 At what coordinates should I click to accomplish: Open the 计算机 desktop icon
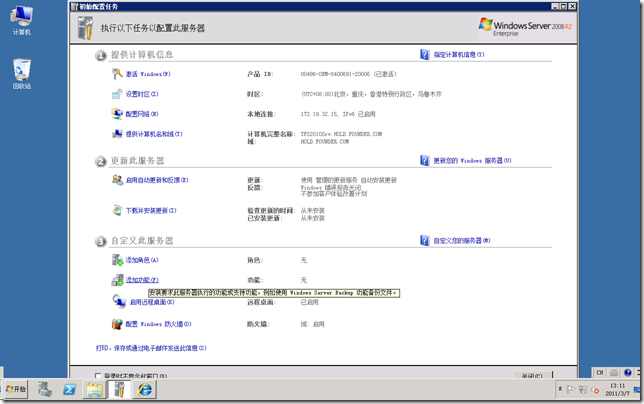pos(21,21)
